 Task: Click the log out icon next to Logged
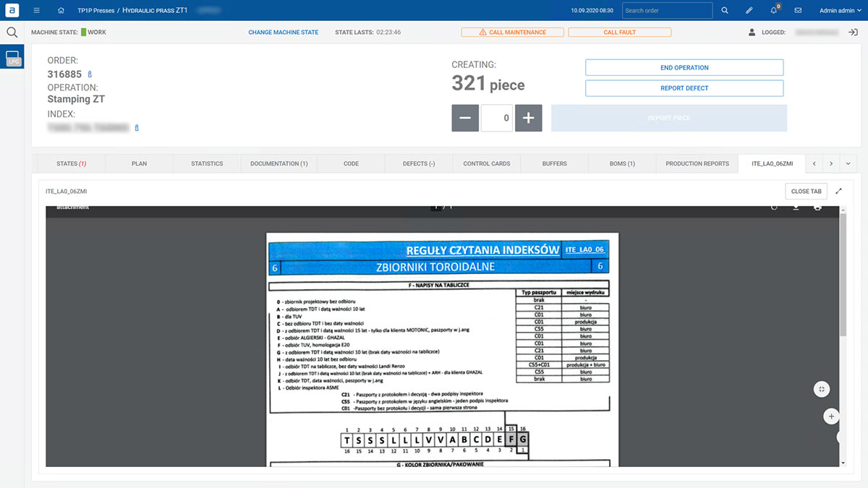(853, 33)
